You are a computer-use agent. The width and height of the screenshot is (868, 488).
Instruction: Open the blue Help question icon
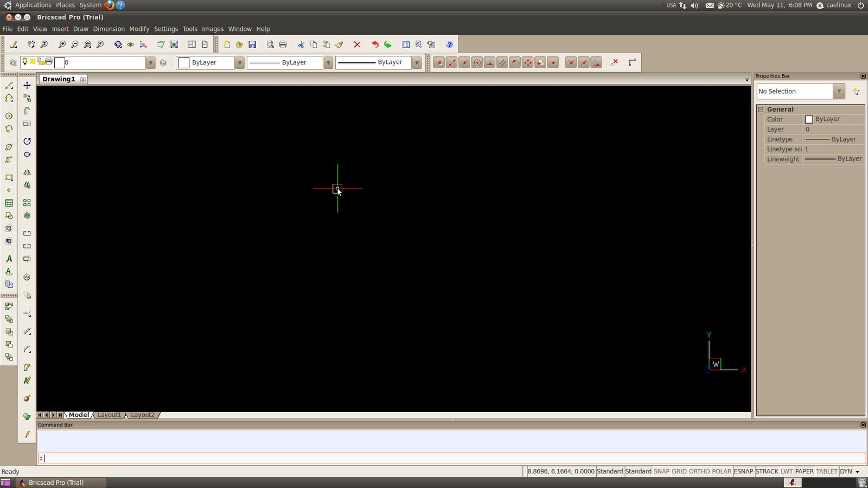(449, 44)
